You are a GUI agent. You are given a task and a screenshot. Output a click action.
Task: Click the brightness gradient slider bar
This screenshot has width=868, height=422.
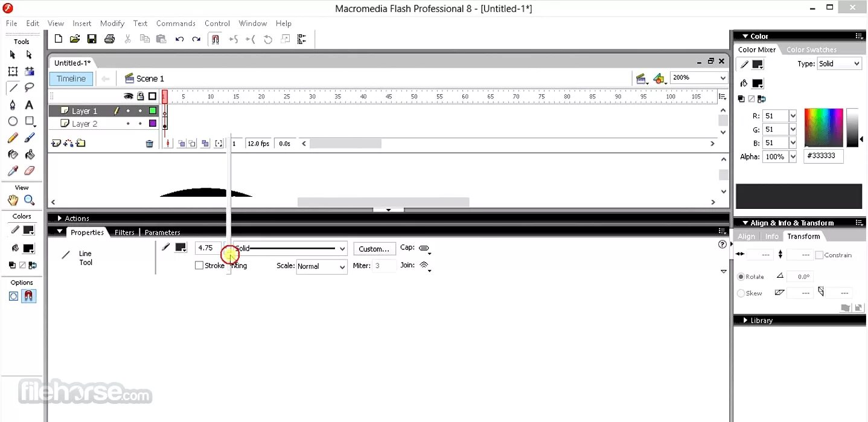click(852, 128)
